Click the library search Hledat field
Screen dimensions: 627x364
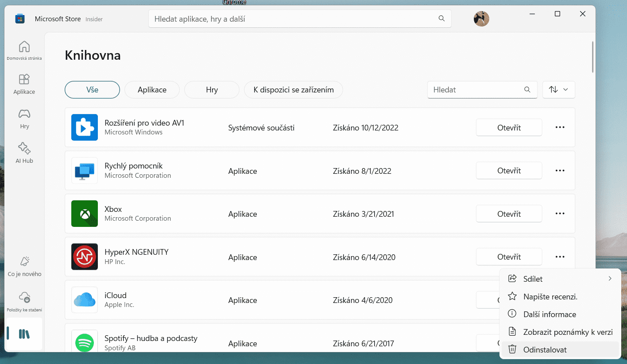478,89
